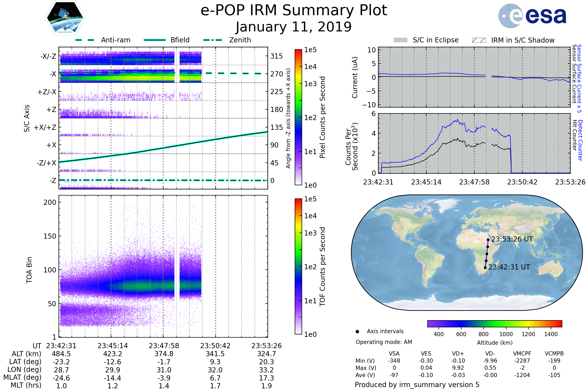Click the Produced by irm_summary version text

pyautogui.click(x=417, y=385)
